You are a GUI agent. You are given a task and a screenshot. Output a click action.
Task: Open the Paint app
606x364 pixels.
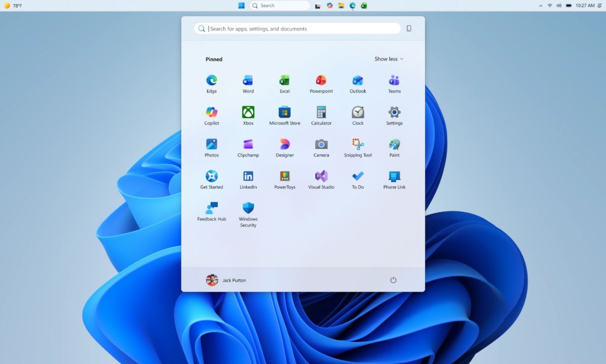point(394,148)
